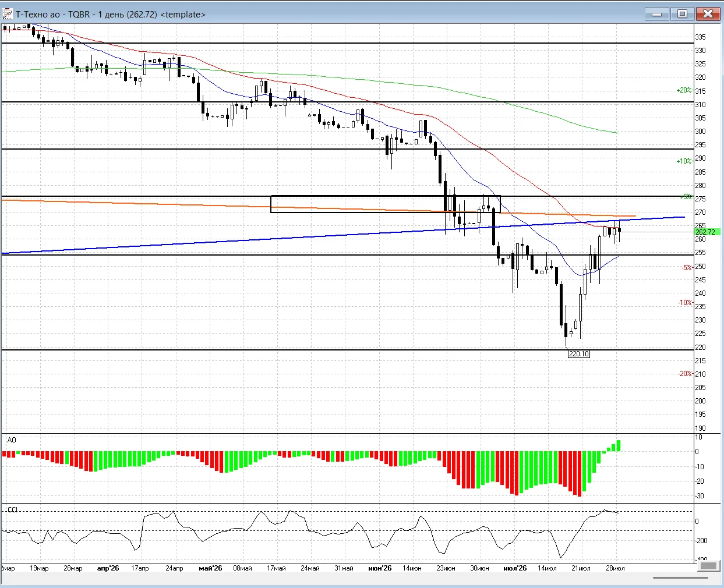724x588 pixels.
Task: Select the CCI indicator label
Action: [x=12, y=509]
